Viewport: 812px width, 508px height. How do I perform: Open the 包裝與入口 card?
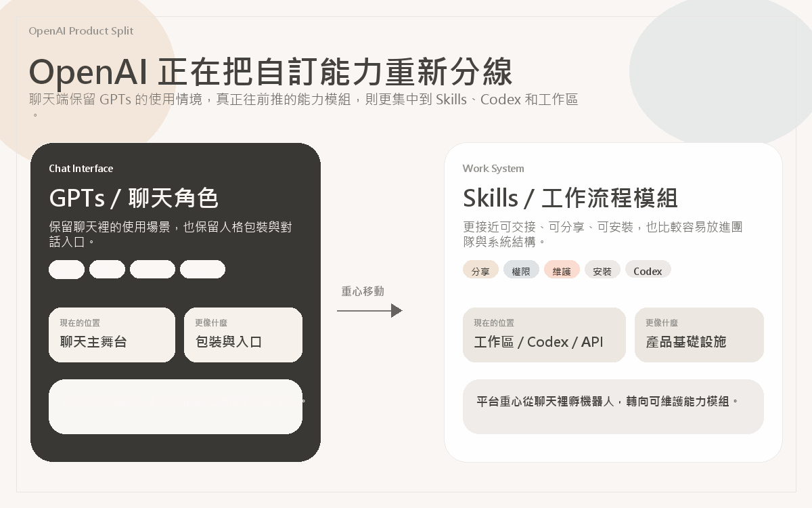[x=243, y=335]
